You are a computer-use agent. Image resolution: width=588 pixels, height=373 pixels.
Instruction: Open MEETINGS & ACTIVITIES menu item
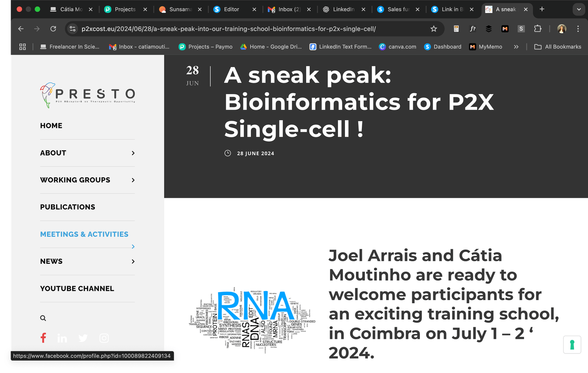84,234
